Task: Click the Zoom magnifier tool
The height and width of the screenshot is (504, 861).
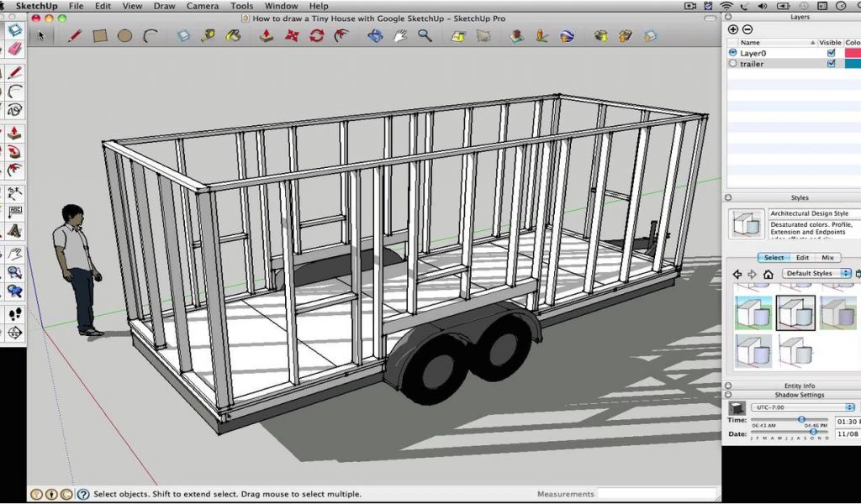Action: [425, 35]
